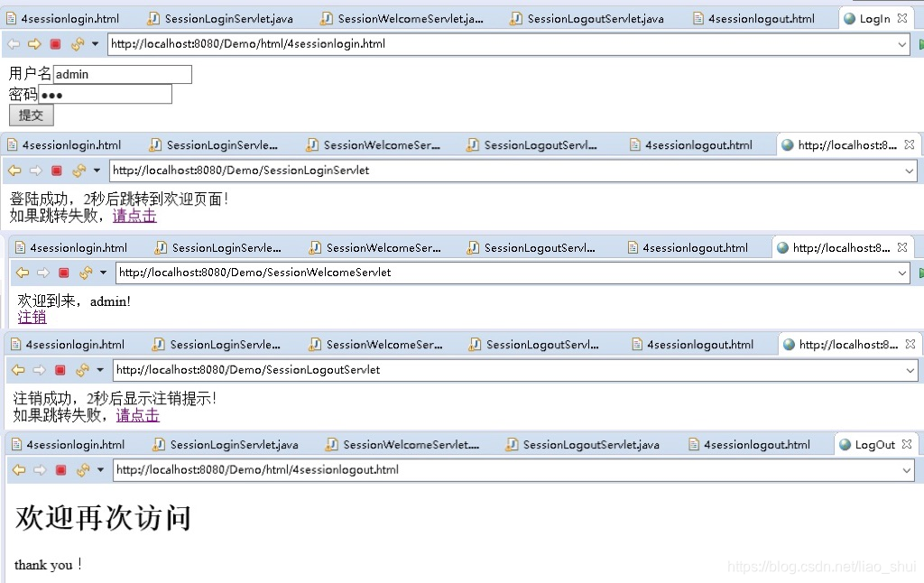The width and height of the screenshot is (924, 583).
Task: Click forward arrow beside 4sessionlogin.html address
Action: (34, 44)
